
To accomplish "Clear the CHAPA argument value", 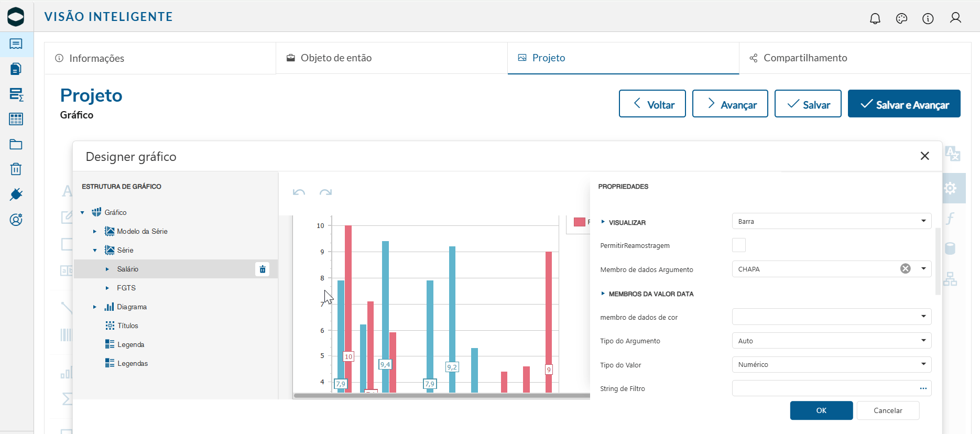I will click(x=905, y=268).
